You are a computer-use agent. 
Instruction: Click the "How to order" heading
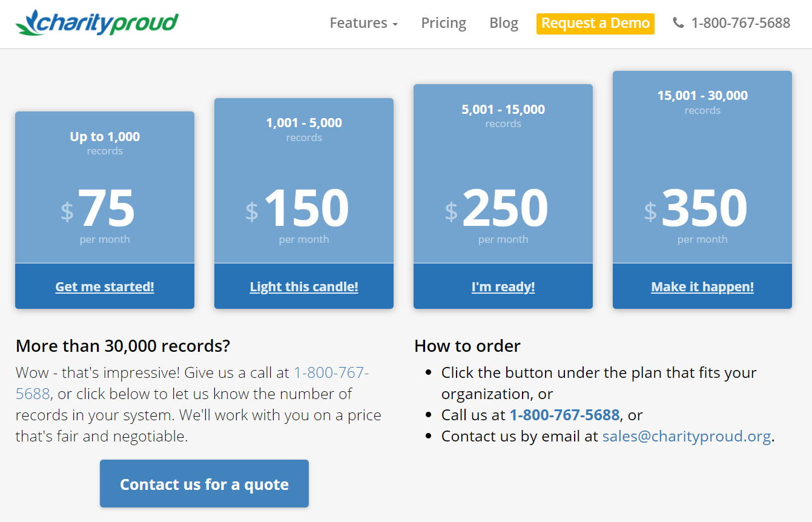467,346
